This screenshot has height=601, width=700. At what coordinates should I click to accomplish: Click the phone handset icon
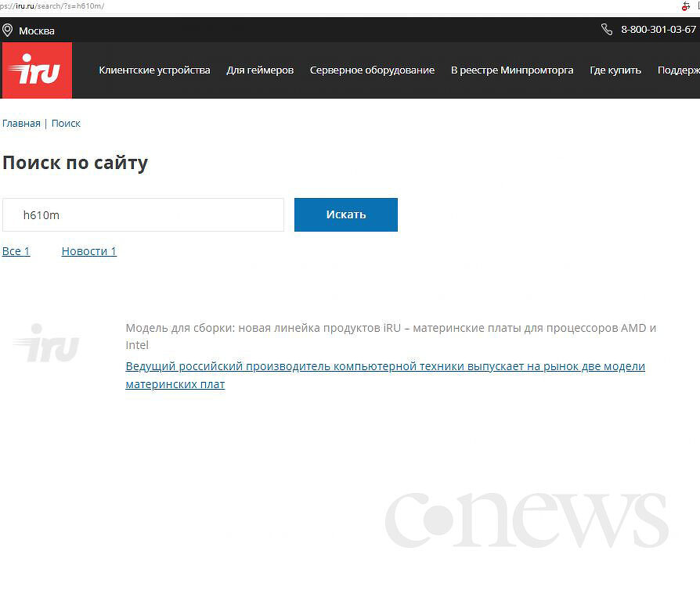coord(607,30)
